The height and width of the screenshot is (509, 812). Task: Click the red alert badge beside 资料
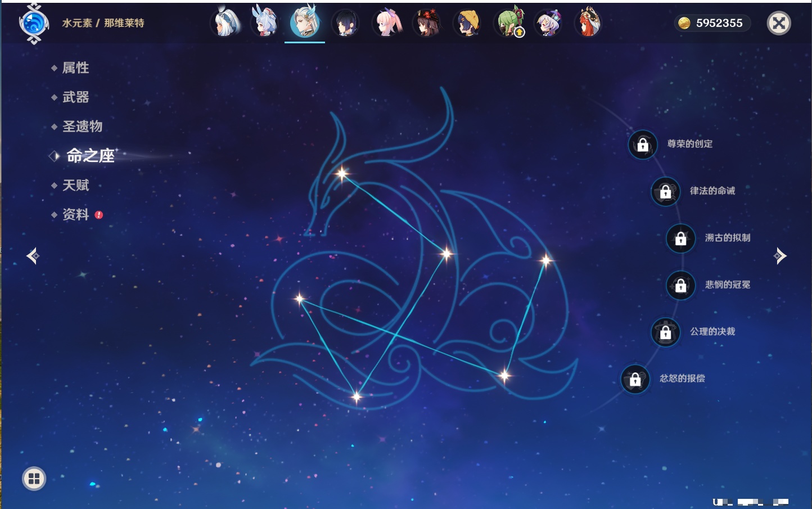(99, 215)
